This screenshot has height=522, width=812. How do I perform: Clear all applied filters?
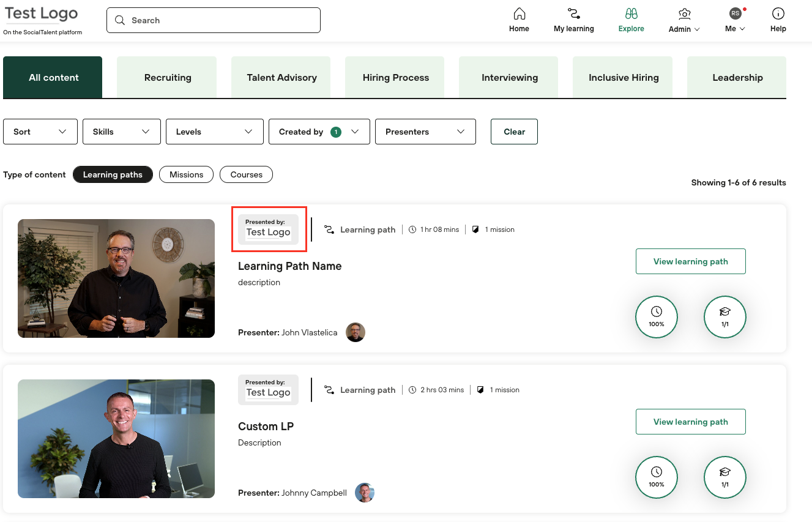click(x=514, y=132)
